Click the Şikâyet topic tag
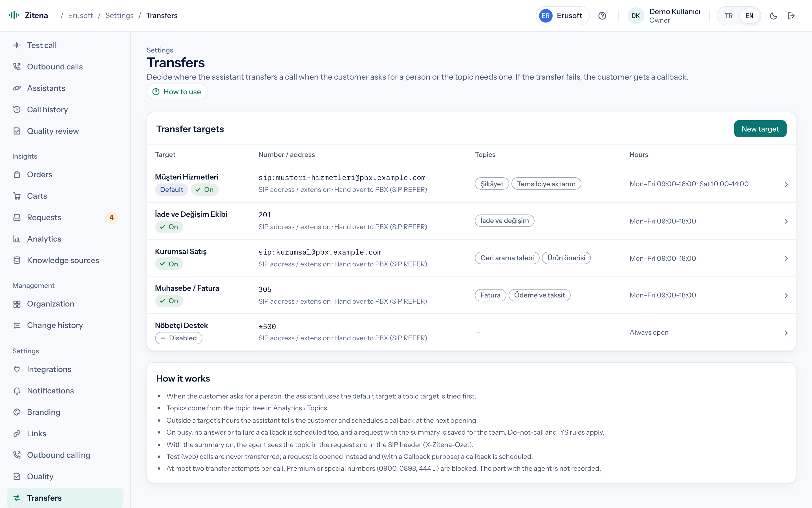This screenshot has width=812, height=508. tap(491, 184)
